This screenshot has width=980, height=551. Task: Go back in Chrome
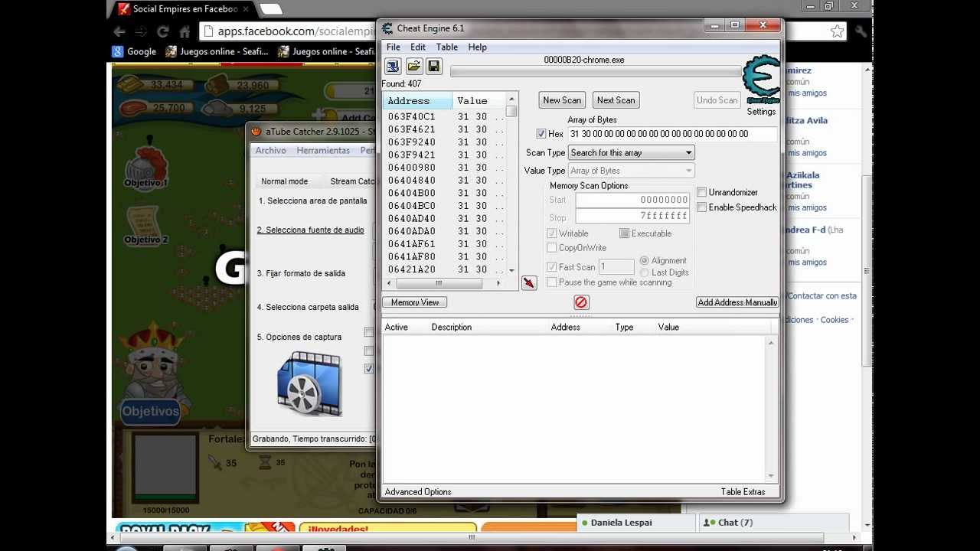pos(119,31)
